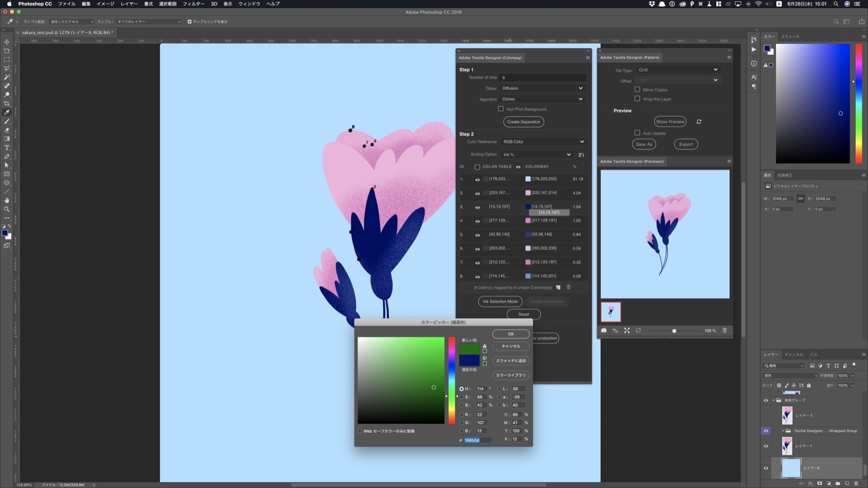The width and height of the screenshot is (868, 488).
Task: Click the fit-to-view icon in the Previewer panel
Action: [627, 330]
